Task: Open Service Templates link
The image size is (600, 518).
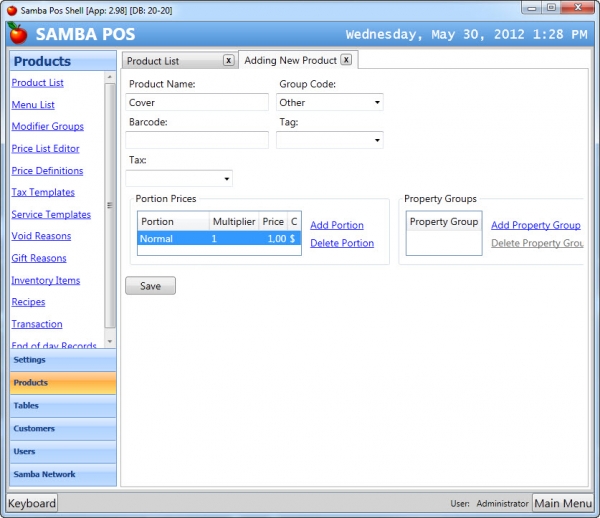Action: (51, 214)
